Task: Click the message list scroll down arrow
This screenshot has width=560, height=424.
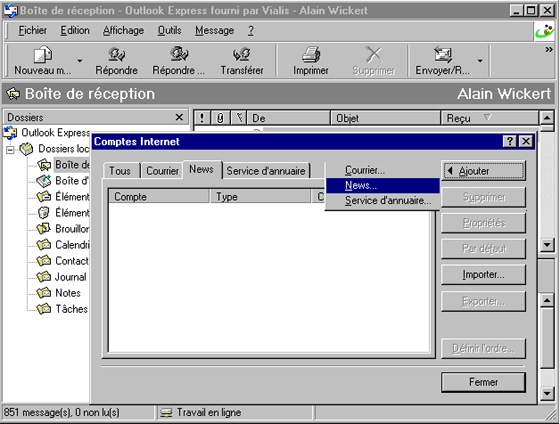Action: click(547, 245)
